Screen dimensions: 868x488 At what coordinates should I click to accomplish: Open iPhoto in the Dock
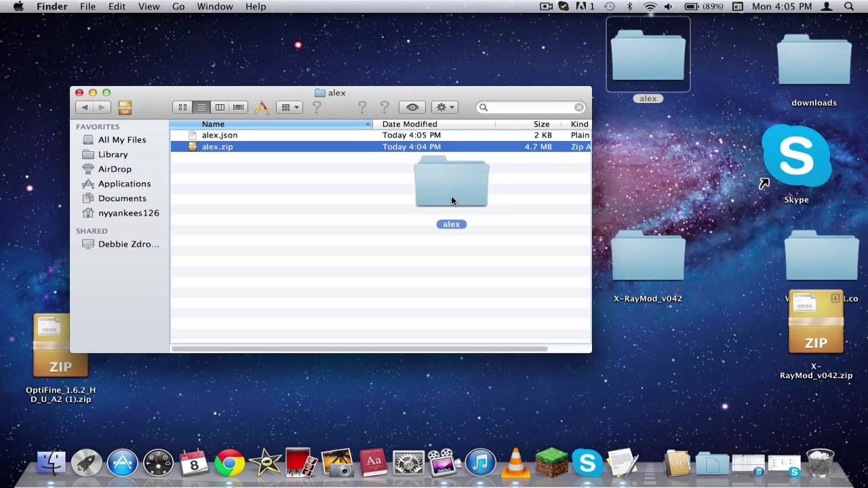coord(337,463)
